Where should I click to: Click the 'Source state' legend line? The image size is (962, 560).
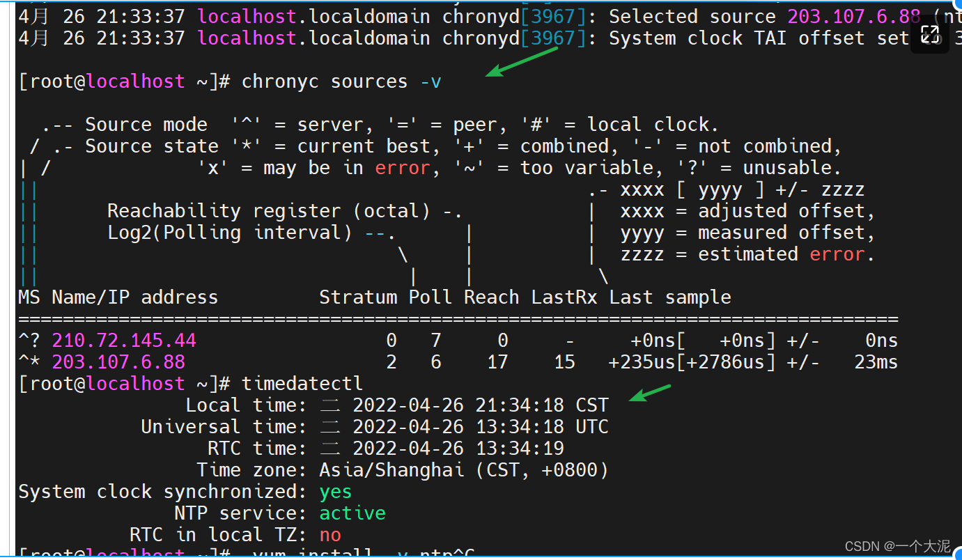point(436,146)
